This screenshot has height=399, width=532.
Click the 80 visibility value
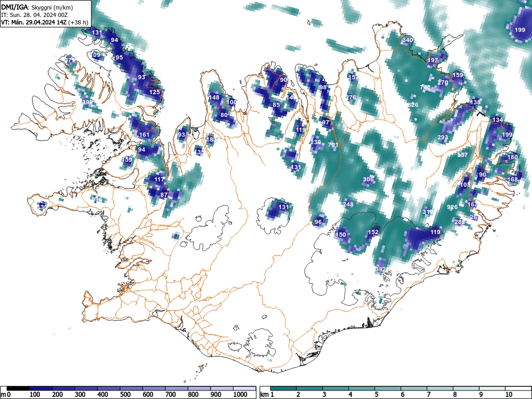224,115
